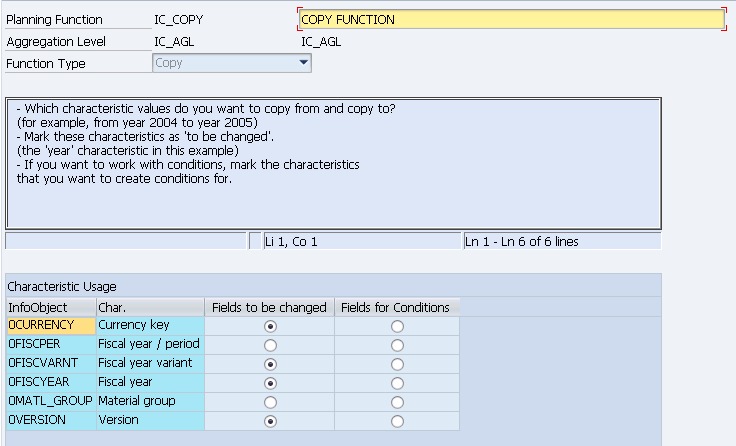Select Fields for Conditions for 0VERSION
Viewport: 736px width, 446px height.
coord(397,421)
